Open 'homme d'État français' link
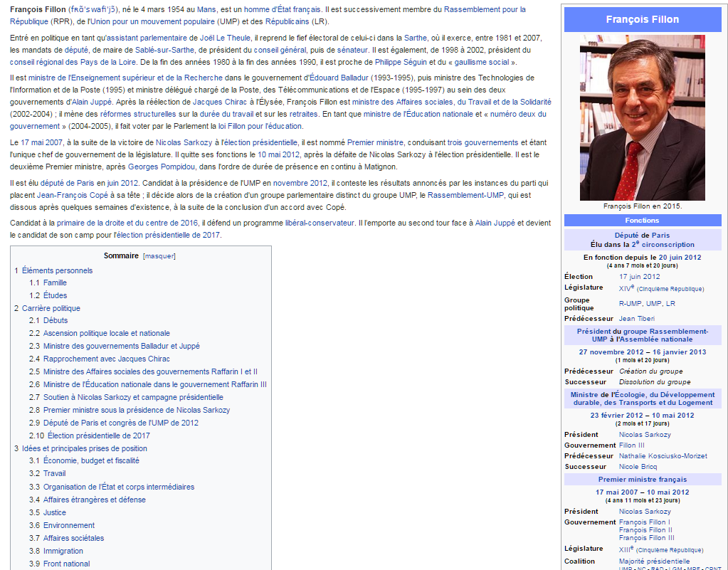This screenshot has width=728, height=570. 283,9
